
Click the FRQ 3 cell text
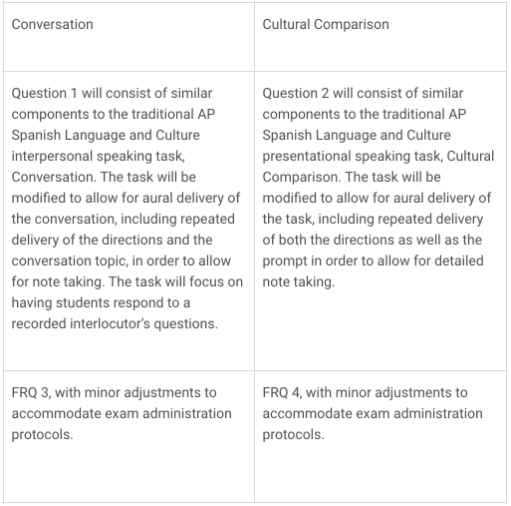(122, 413)
